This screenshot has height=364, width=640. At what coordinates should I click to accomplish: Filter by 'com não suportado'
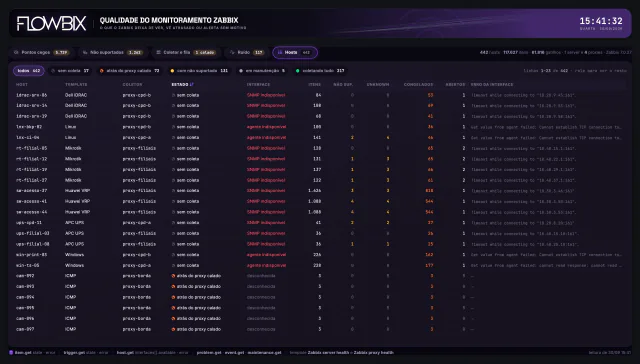199,71
